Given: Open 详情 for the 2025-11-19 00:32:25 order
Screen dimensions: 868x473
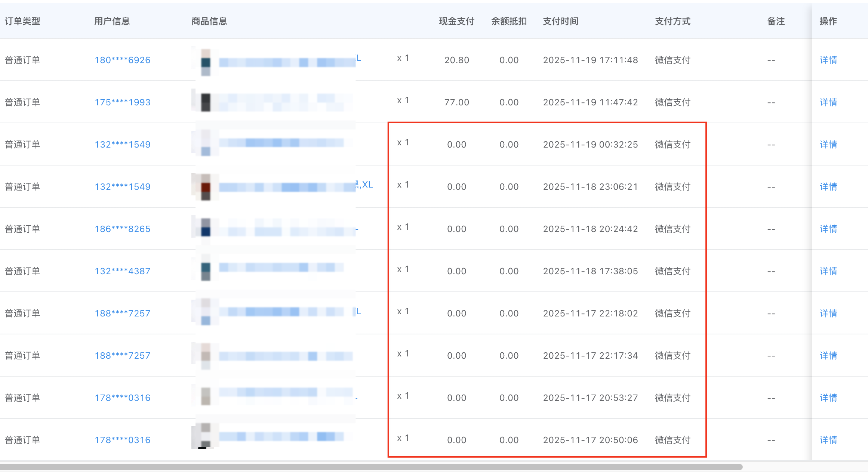Looking at the screenshot, I should pyautogui.click(x=828, y=145).
